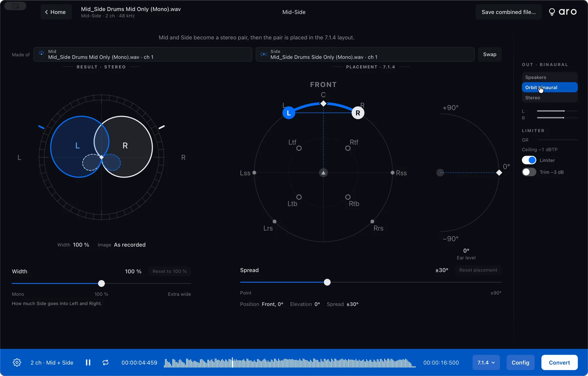Image resolution: width=588 pixels, height=376 pixels.
Task: Click the Mid source file field
Action: [143, 55]
